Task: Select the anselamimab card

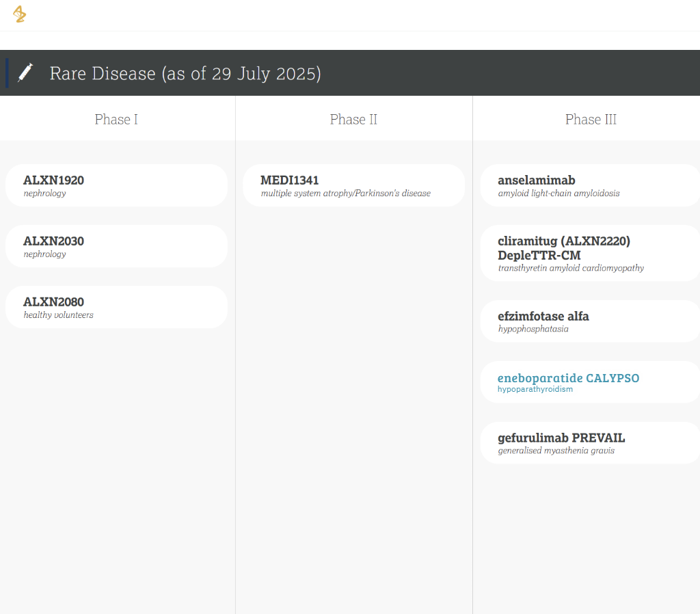Action: [x=591, y=185]
